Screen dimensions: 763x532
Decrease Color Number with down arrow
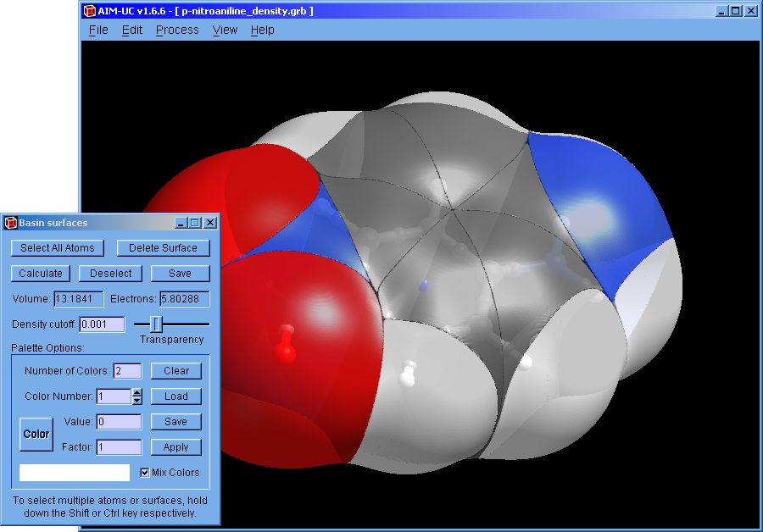[136, 401]
